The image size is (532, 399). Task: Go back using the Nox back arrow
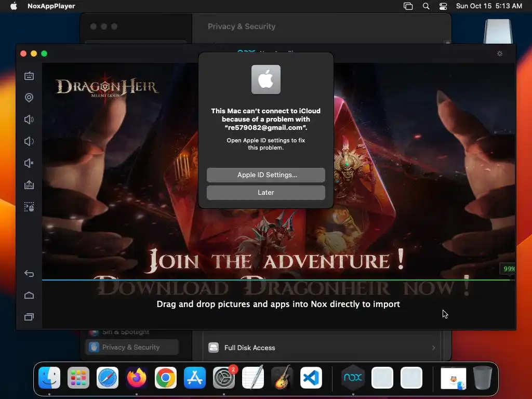tap(29, 273)
